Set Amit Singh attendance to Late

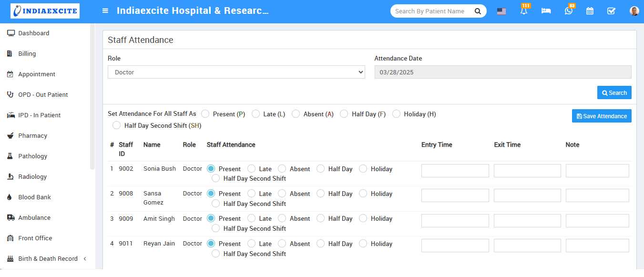tap(251, 218)
